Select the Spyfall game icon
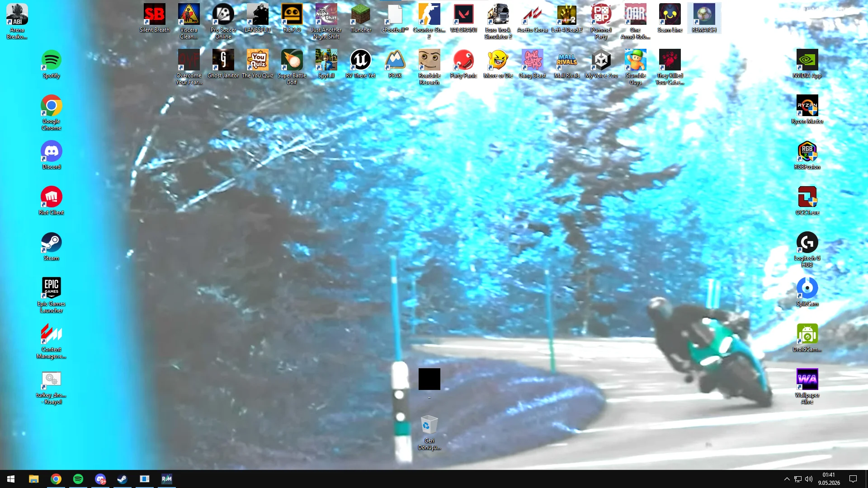Viewport: 868px width, 488px height. (x=326, y=64)
